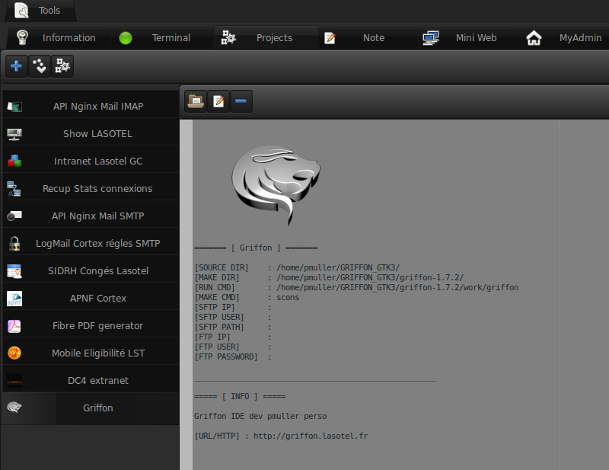Open project folder via folder icon button

coord(195,101)
